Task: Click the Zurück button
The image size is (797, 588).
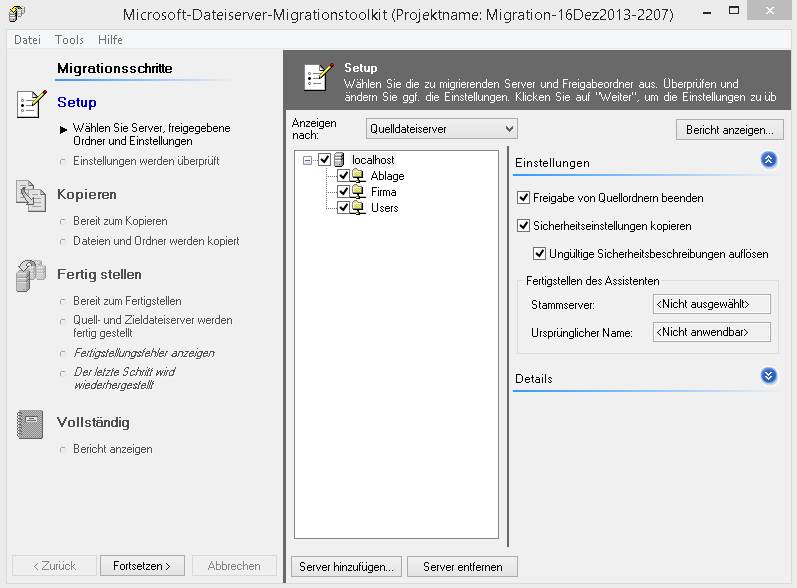Action: tap(54, 566)
